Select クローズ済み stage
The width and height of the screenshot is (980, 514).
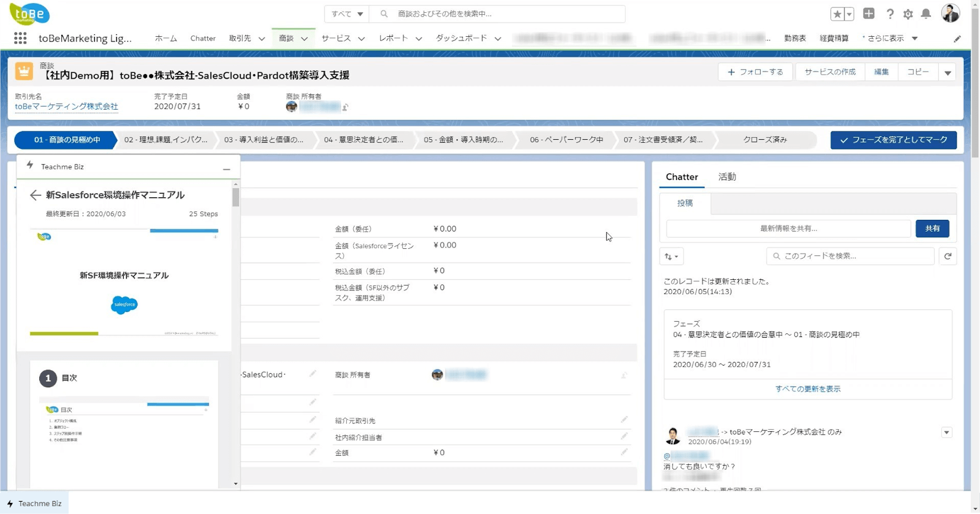pyautogui.click(x=765, y=140)
